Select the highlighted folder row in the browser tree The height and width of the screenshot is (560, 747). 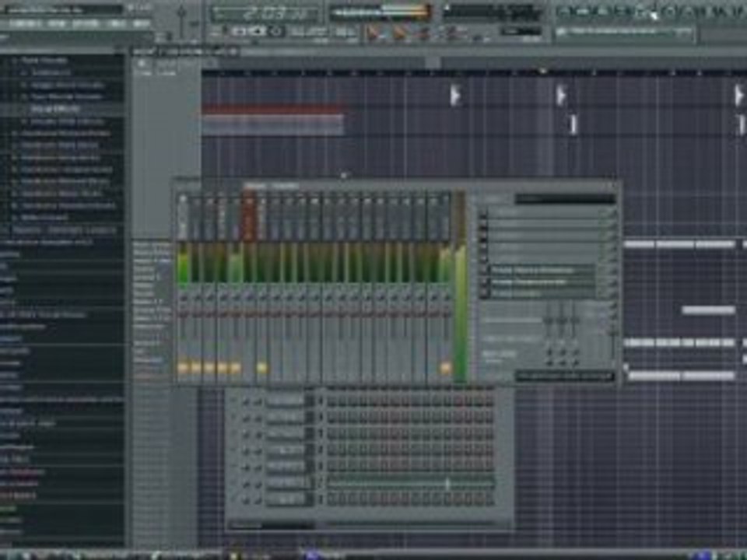click(62, 109)
